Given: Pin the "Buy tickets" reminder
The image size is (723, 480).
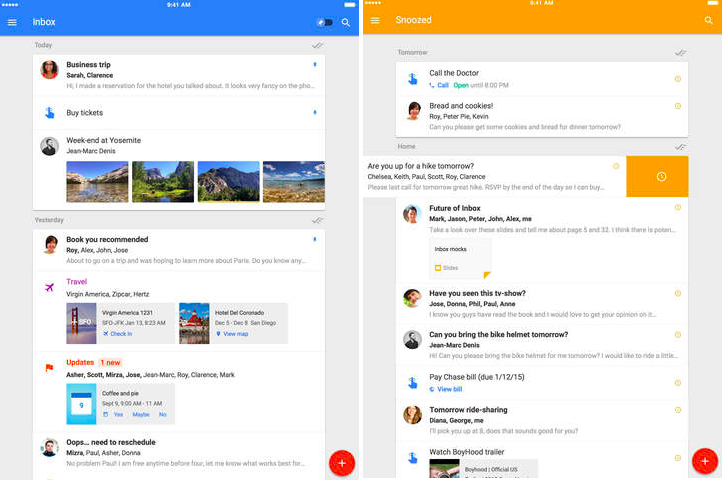Looking at the screenshot, I should tap(316, 112).
